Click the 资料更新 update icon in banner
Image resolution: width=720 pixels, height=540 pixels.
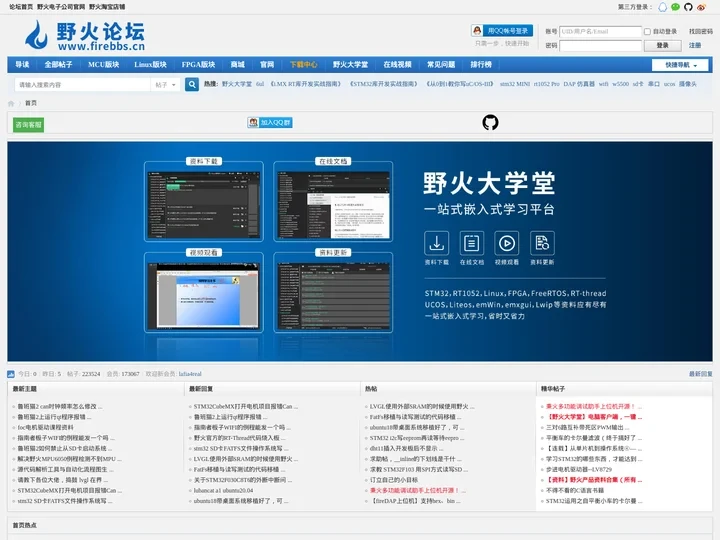tap(542, 243)
